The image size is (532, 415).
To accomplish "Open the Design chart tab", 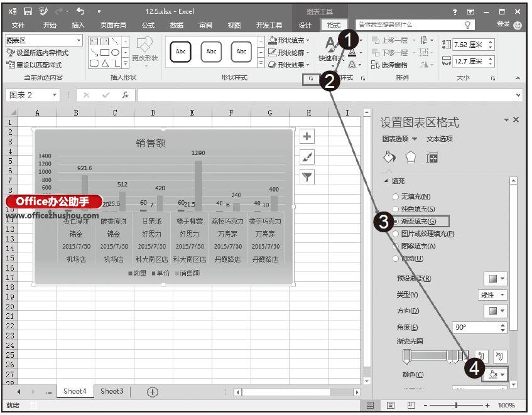I will (305, 25).
